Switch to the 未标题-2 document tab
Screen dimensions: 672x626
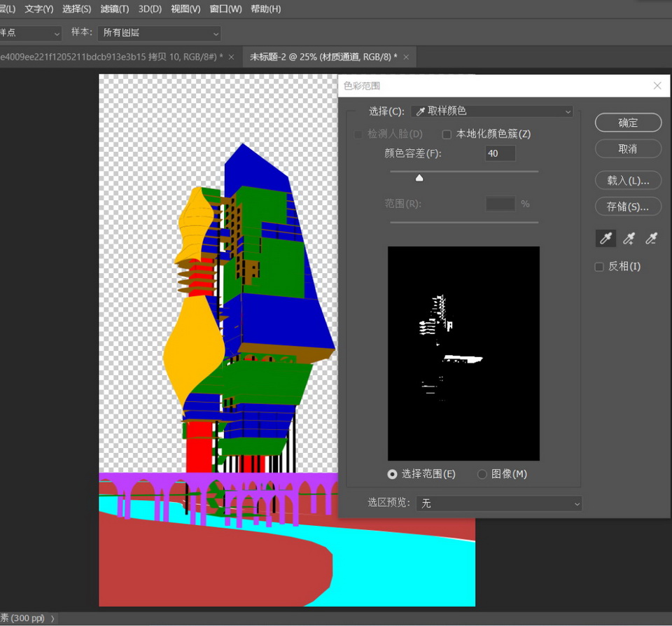click(x=323, y=57)
